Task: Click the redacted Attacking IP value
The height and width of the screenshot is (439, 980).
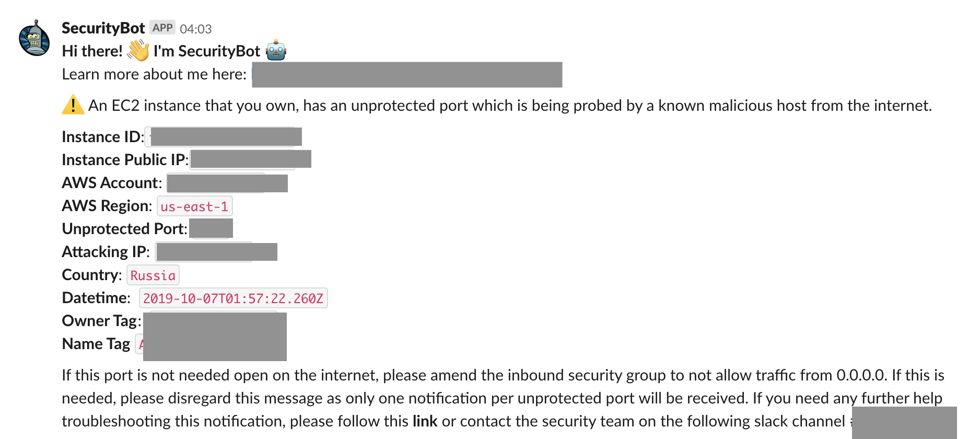Action: (x=216, y=251)
